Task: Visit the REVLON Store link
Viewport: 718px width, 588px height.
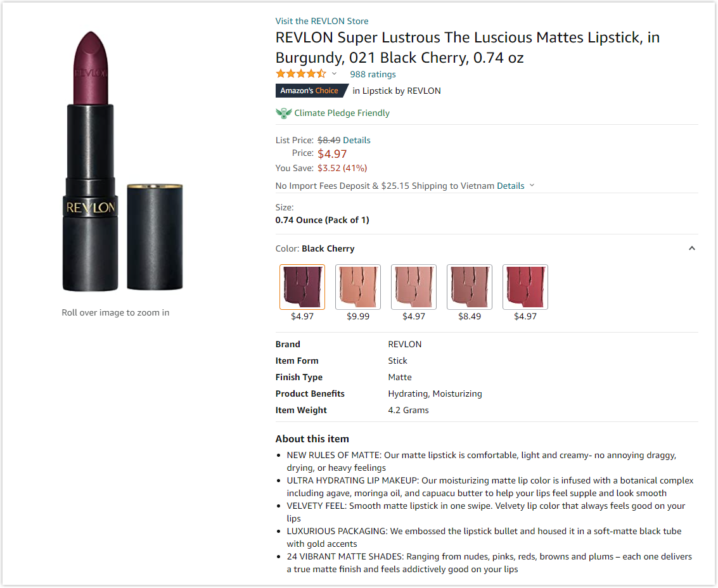Action: click(x=322, y=21)
